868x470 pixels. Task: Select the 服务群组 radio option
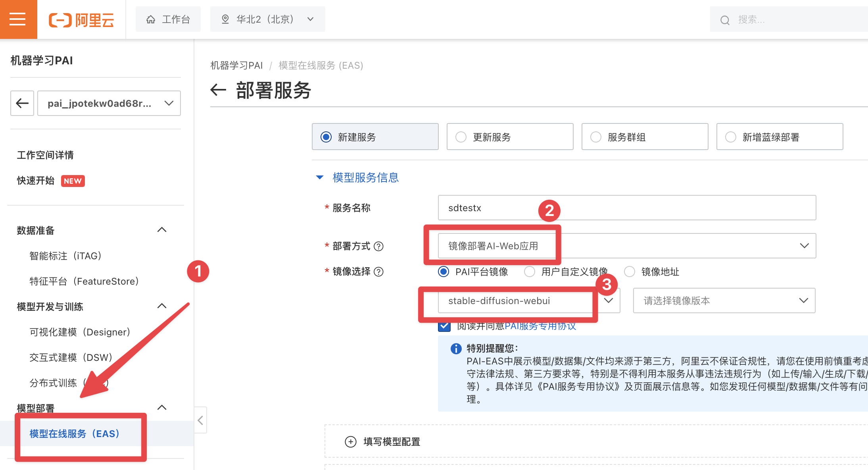[645, 137]
